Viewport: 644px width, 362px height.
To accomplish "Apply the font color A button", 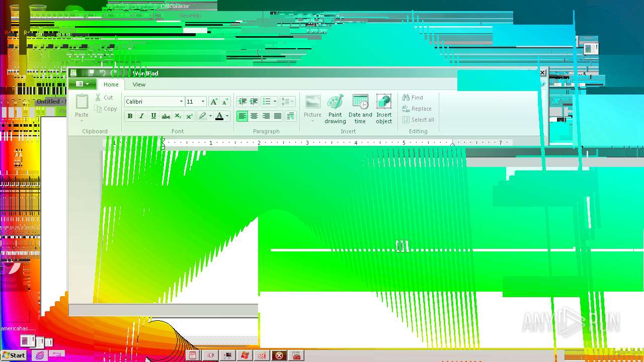I will click(219, 116).
